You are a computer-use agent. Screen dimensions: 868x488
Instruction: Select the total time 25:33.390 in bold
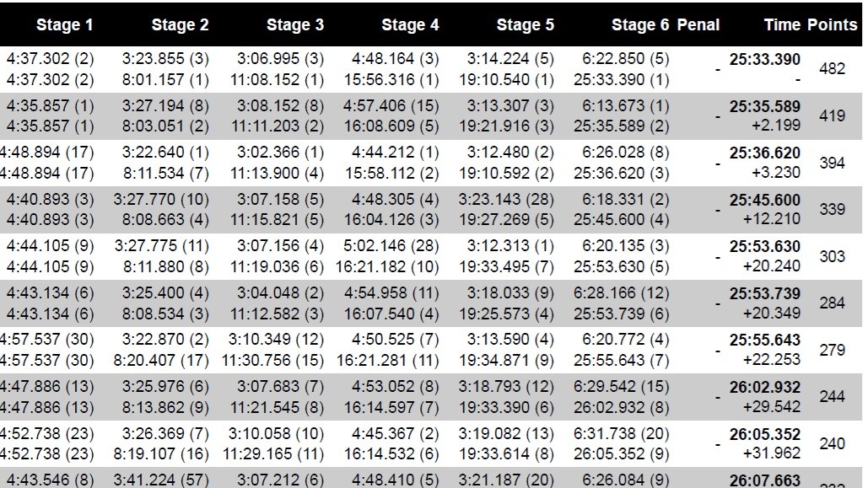point(764,59)
